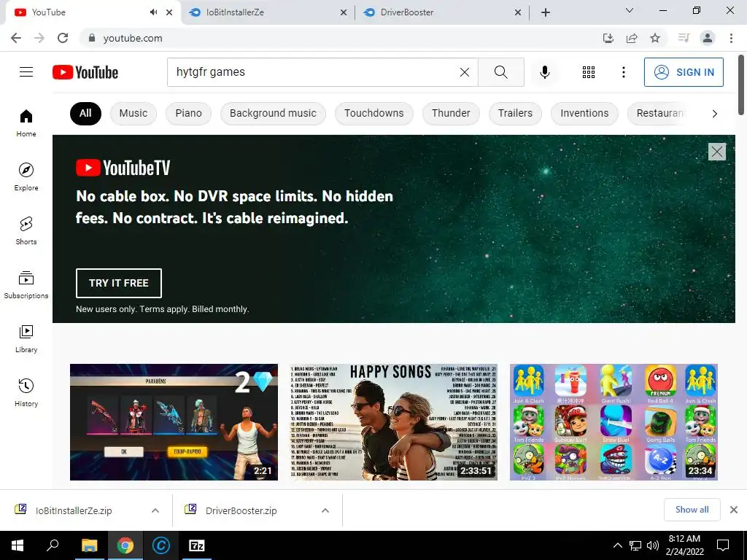Viewport: 747px width, 560px height.
Task: Open the Happy Songs video thumbnail
Action: [393, 422]
